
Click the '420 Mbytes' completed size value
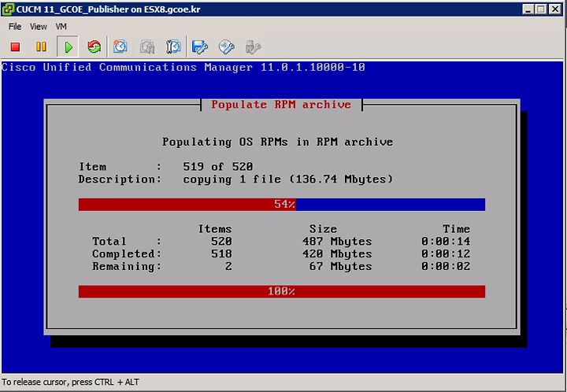click(337, 254)
